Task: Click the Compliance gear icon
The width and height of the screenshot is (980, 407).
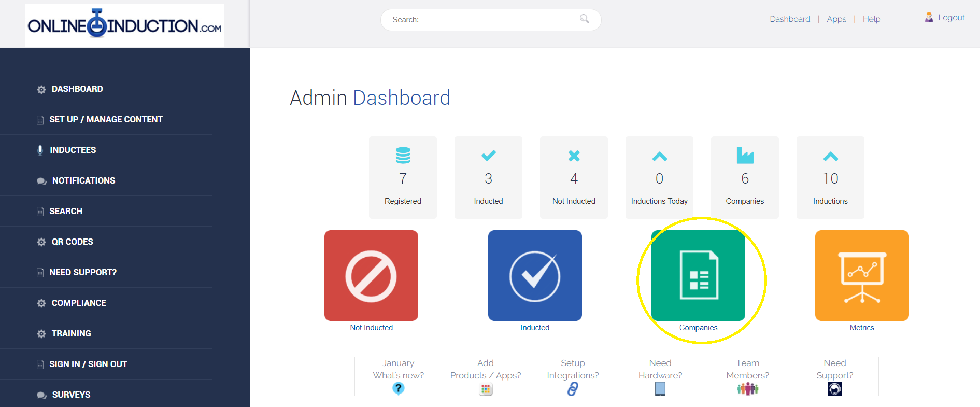Action: click(x=41, y=303)
